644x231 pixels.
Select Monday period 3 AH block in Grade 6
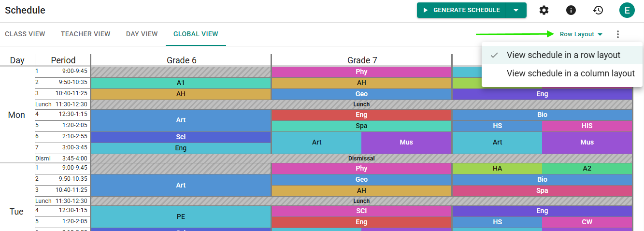pos(181,94)
